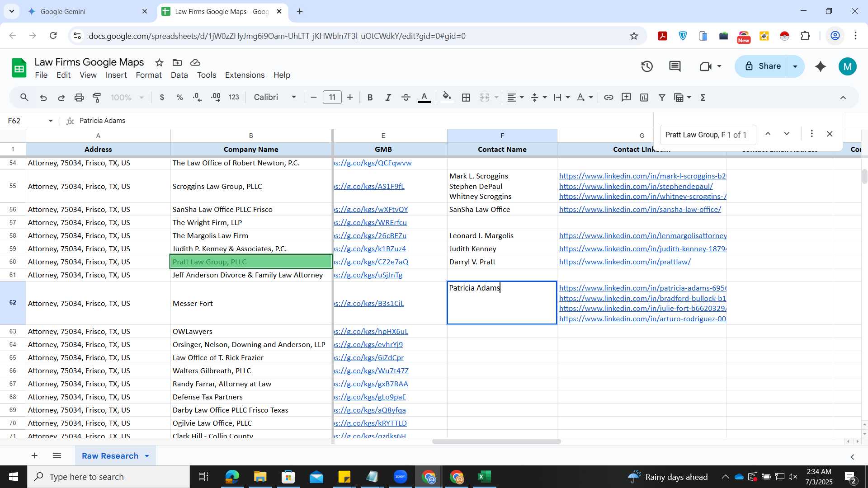The image size is (868, 488).
Task: Open File Explorer in the taskbar
Action: coord(260,477)
